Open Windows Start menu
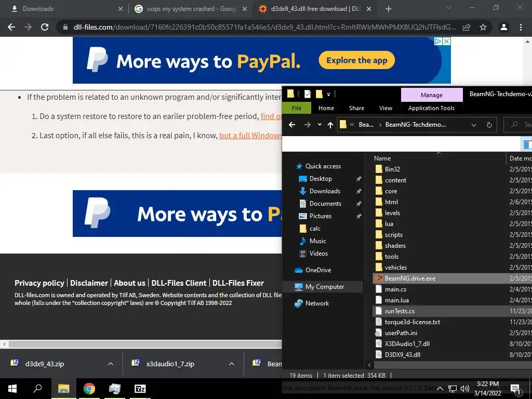 [12, 389]
